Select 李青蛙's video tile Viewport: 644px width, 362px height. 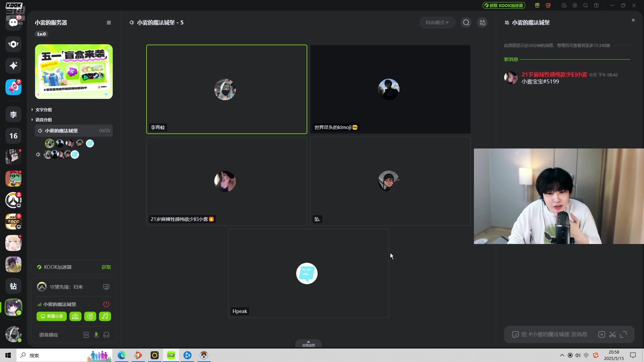point(227,89)
